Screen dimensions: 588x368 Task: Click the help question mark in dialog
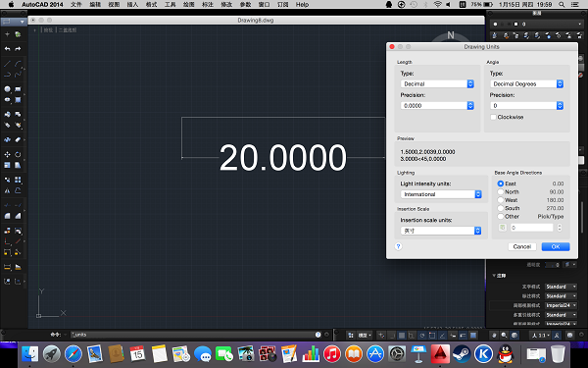pyautogui.click(x=398, y=246)
